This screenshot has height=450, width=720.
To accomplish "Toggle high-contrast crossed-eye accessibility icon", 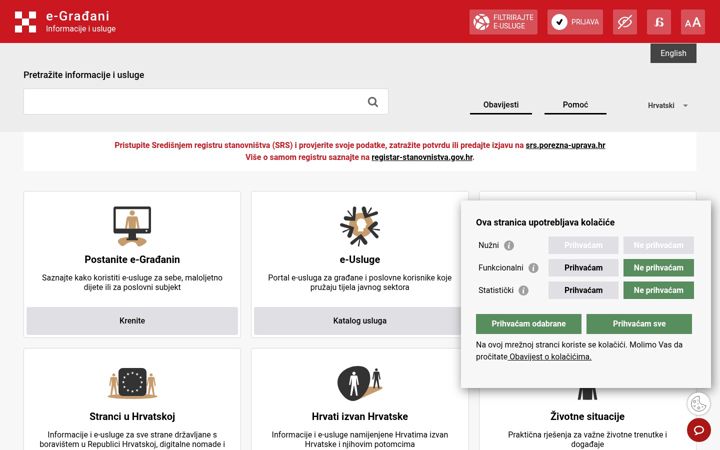I will coord(624,22).
